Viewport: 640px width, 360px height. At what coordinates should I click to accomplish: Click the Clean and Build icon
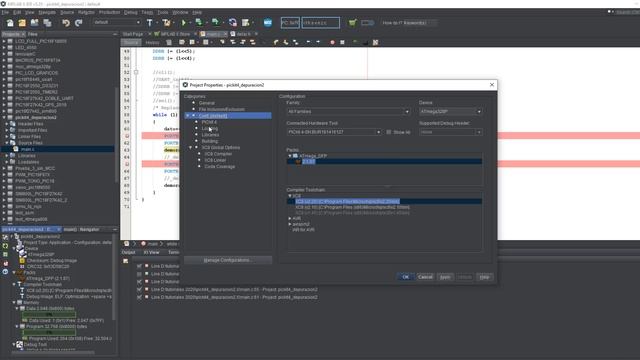tap(166, 23)
